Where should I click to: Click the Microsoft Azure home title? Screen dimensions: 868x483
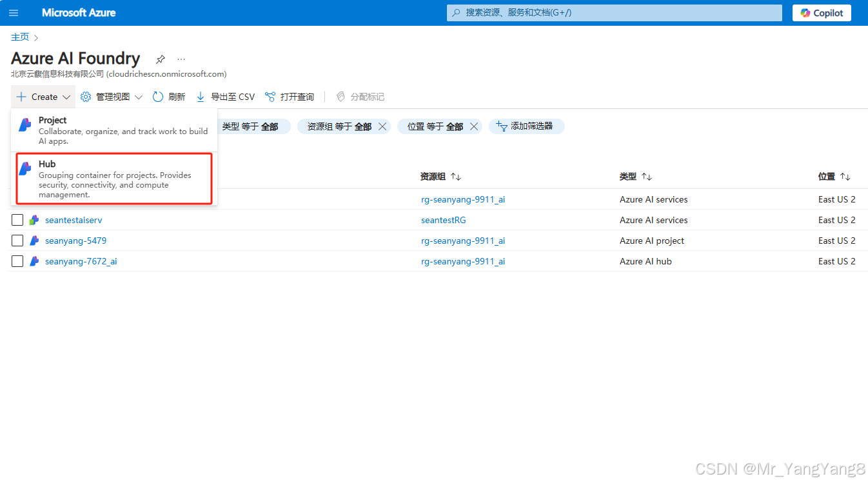click(x=79, y=13)
